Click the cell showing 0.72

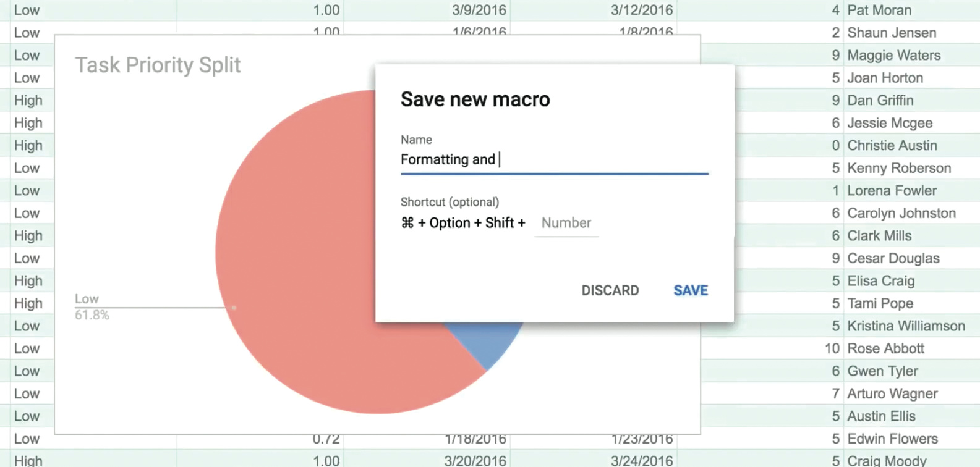(x=326, y=440)
